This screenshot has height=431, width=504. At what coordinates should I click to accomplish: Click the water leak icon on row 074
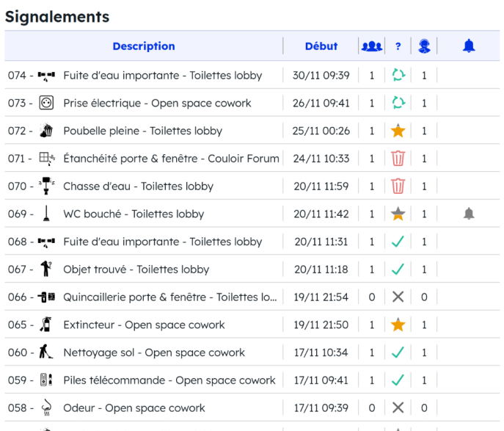point(46,76)
